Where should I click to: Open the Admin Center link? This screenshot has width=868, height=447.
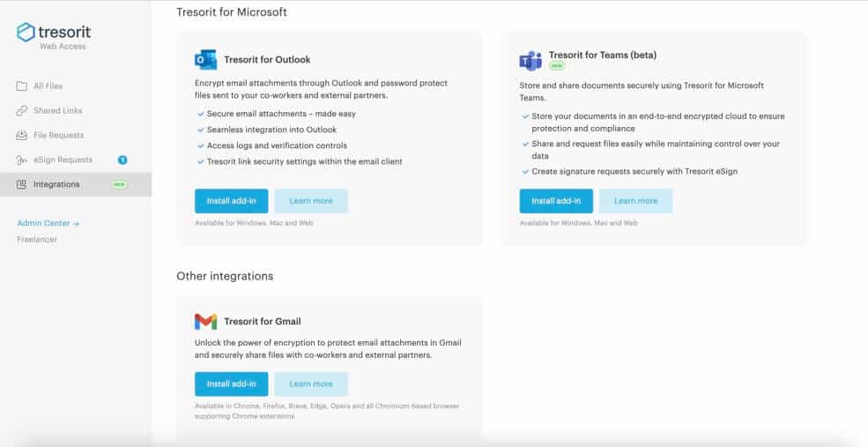[48, 223]
